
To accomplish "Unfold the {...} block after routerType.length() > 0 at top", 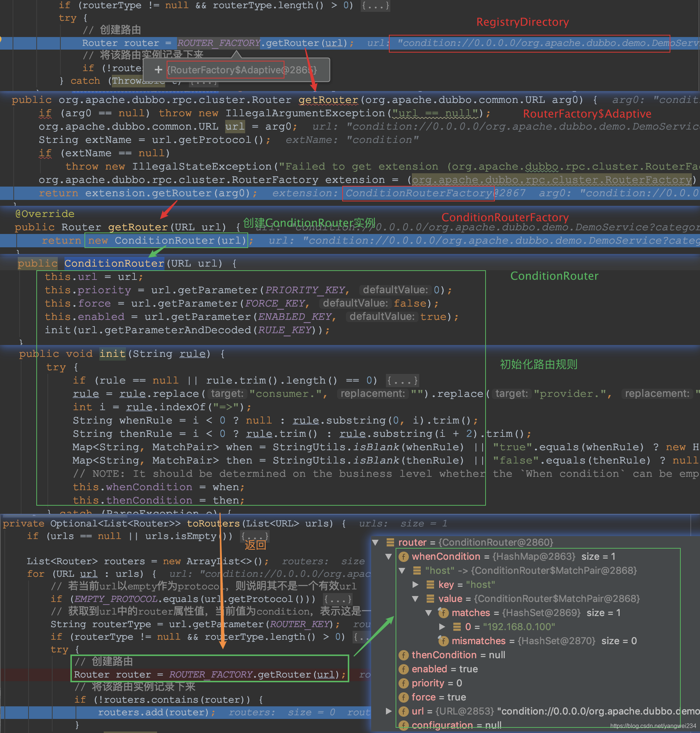I will pos(375,6).
